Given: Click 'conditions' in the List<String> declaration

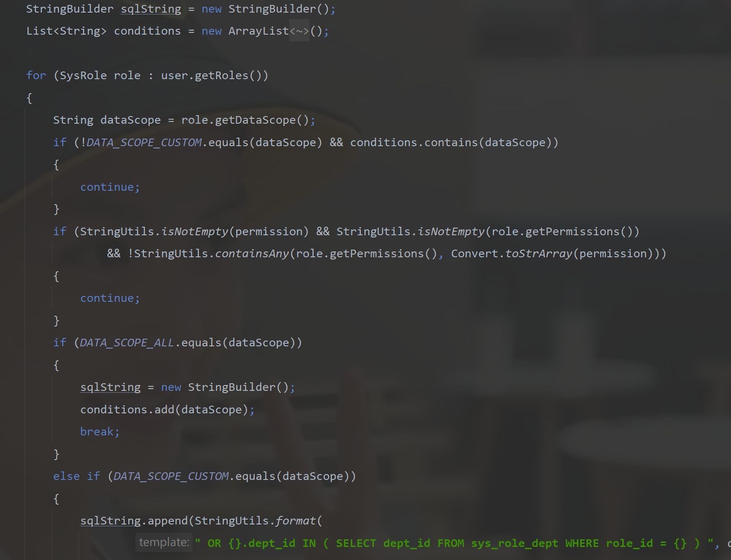Looking at the screenshot, I should 147,31.
